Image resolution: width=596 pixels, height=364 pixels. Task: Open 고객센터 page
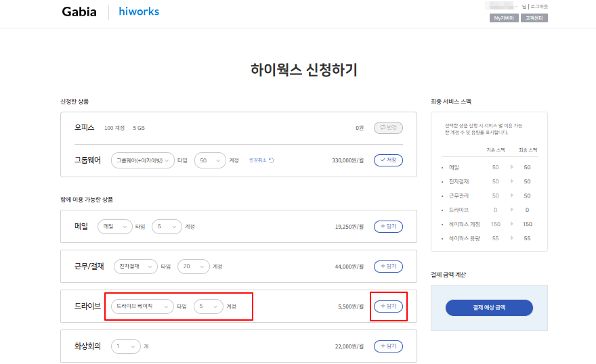point(534,18)
